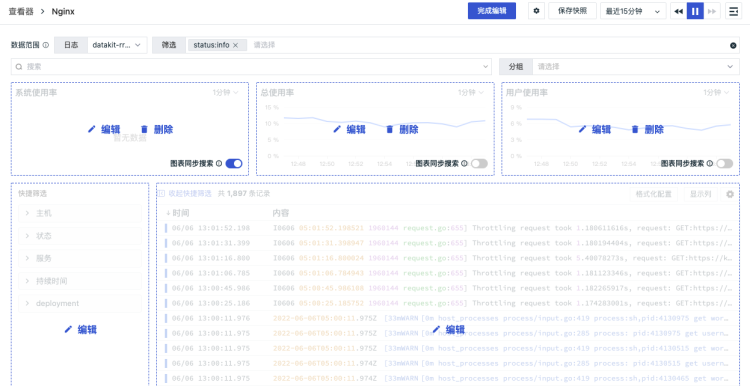Delete the 用户使用率 chart

(x=648, y=129)
